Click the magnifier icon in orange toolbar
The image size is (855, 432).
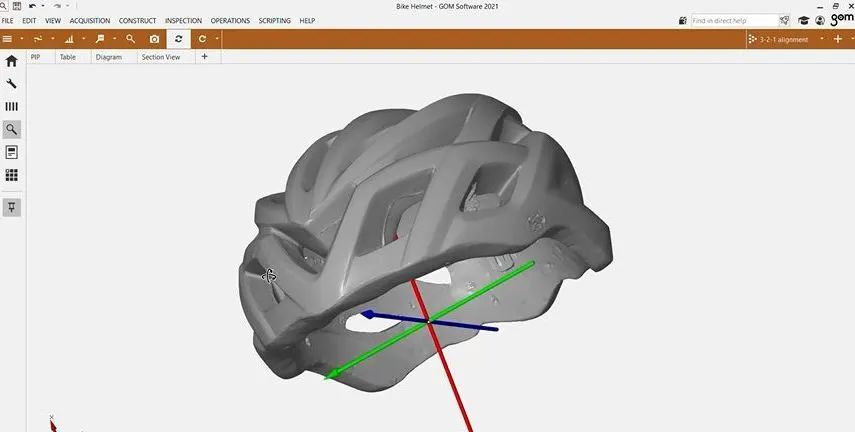[130, 39]
